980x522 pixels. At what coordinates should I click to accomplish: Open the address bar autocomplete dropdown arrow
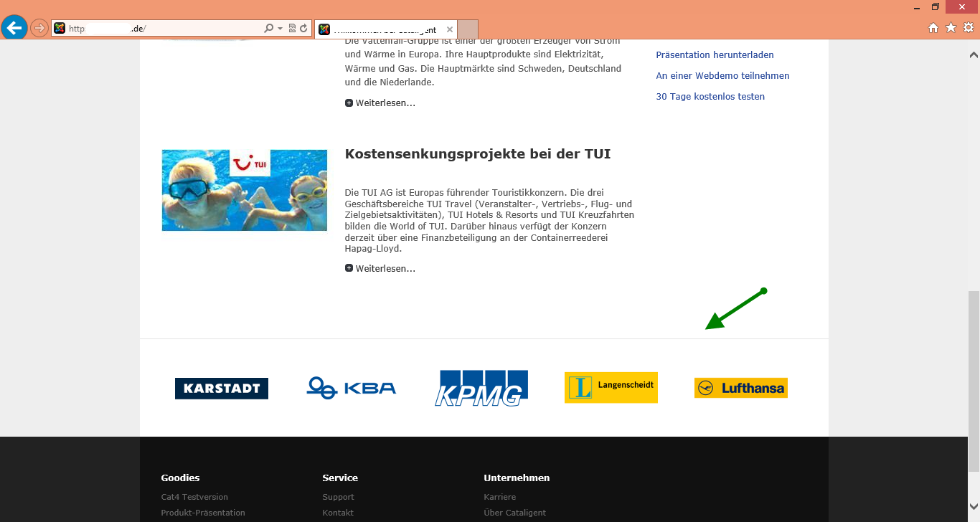point(280,29)
